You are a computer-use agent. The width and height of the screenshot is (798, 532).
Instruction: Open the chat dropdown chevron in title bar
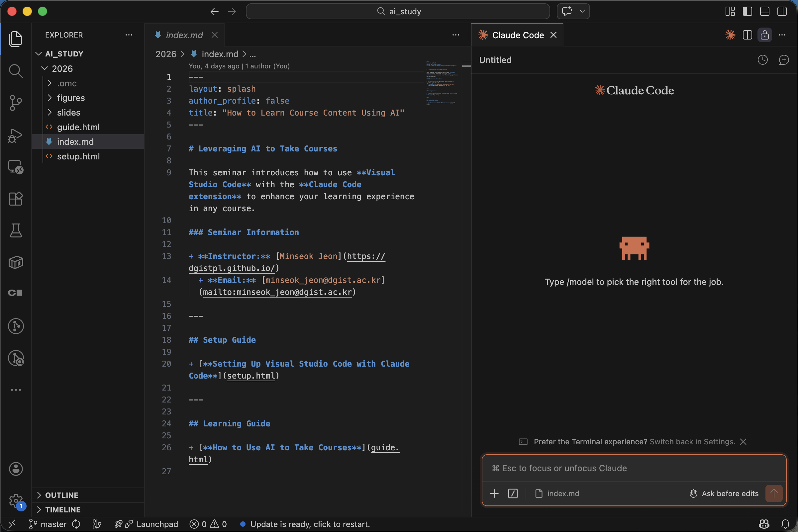coord(582,11)
